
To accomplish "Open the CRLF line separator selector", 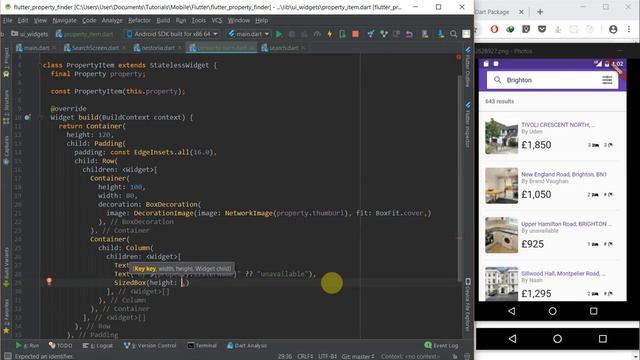I will click(305, 356).
